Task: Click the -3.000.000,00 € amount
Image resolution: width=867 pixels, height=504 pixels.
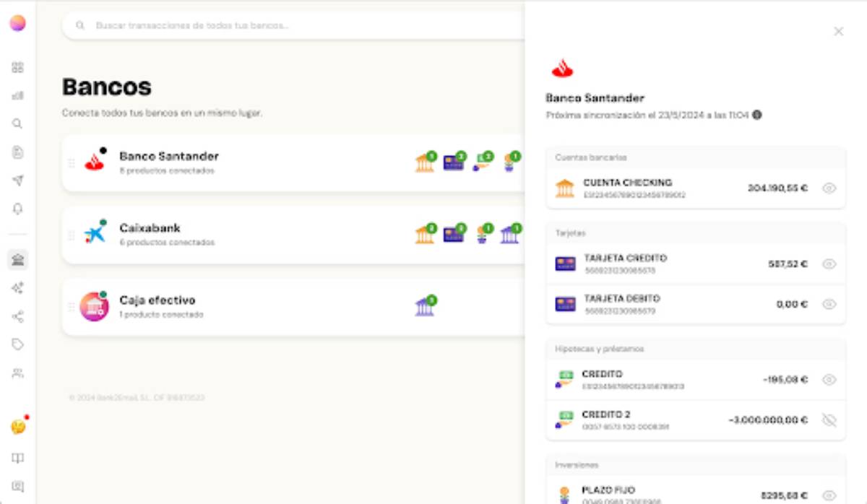Action: coord(768,420)
